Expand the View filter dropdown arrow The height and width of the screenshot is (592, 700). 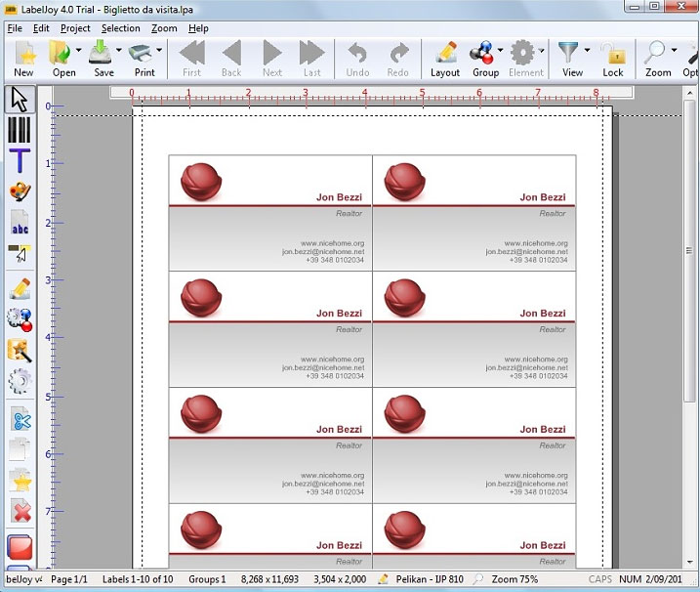coord(588,51)
